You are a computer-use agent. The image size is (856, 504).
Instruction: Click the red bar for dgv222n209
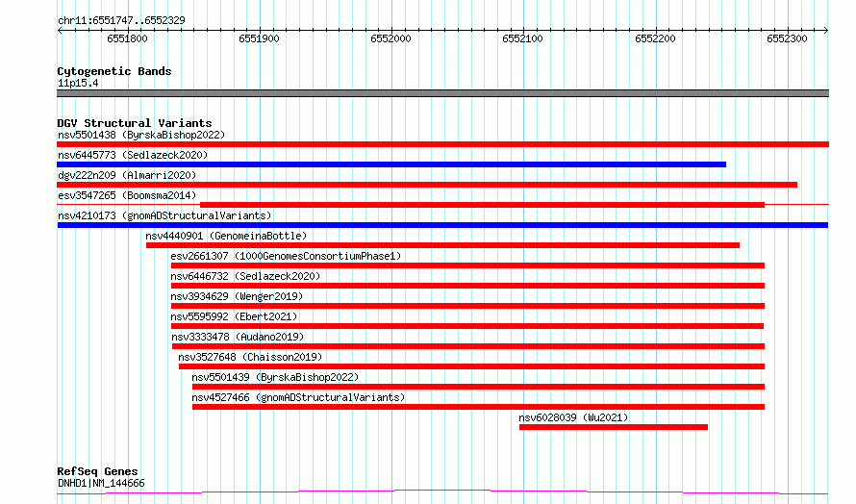[x=427, y=185]
